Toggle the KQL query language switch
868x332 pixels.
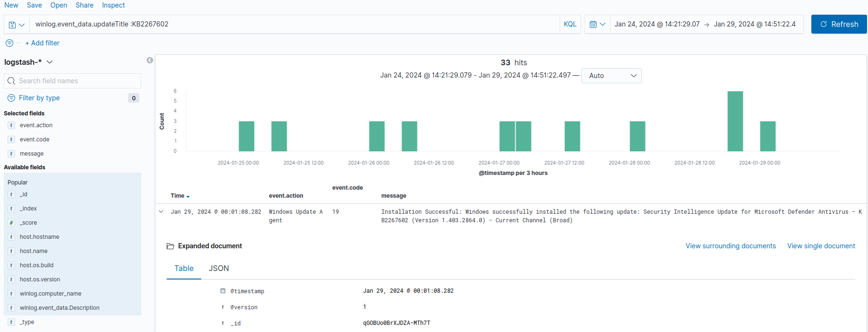570,24
